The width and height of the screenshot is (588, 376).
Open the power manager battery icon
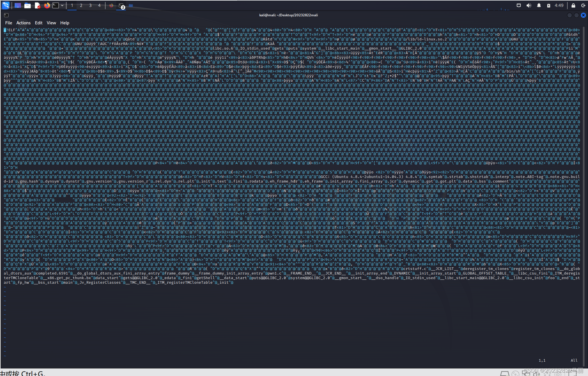tap(548, 5)
